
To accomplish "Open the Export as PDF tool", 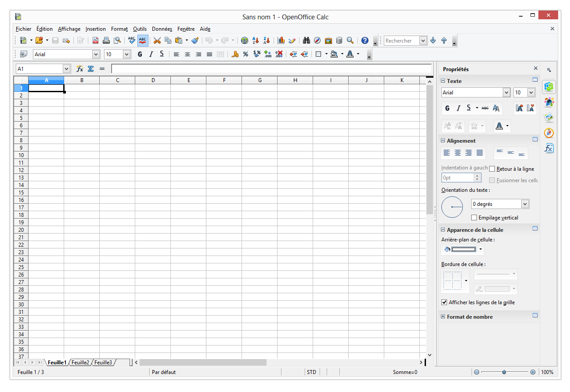I will tap(95, 40).
